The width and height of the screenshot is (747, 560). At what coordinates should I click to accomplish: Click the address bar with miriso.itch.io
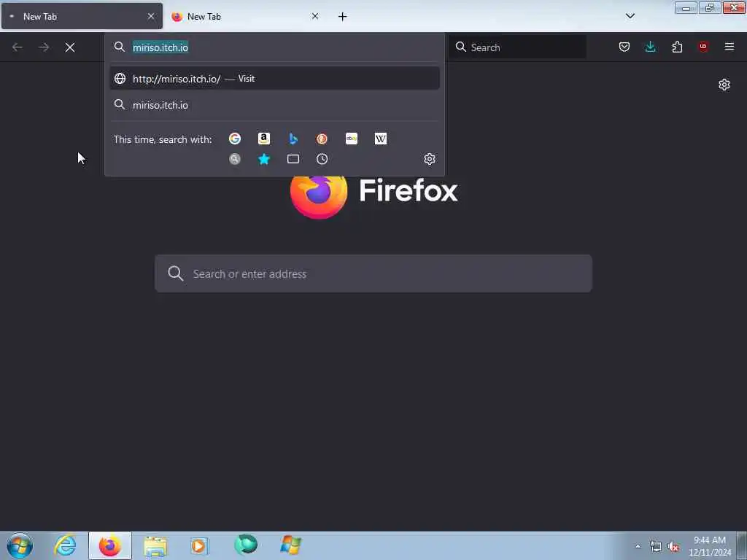(274, 47)
